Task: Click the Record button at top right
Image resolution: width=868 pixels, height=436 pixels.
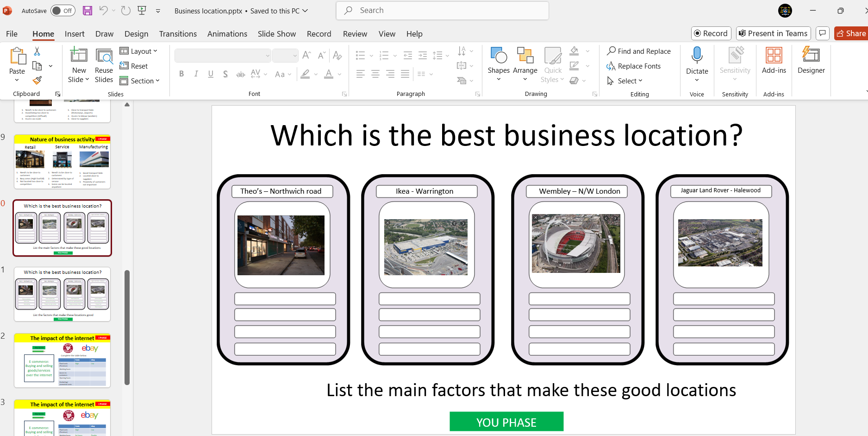Action: pyautogui.click(x=711, y=33)
